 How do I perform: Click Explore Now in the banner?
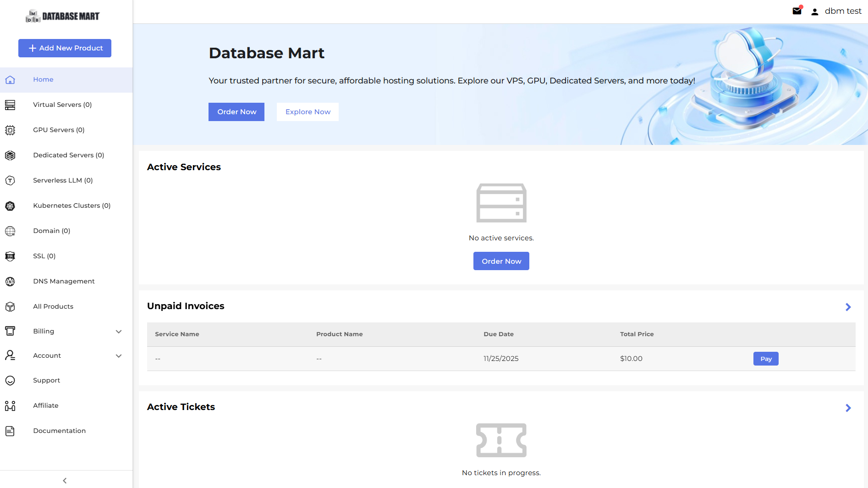click(x=308, y=112)
